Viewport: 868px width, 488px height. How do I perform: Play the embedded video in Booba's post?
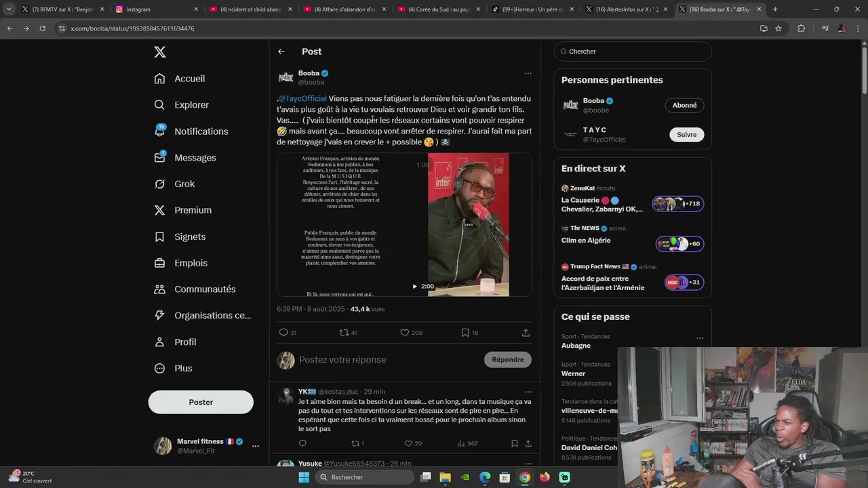[414, 286]
